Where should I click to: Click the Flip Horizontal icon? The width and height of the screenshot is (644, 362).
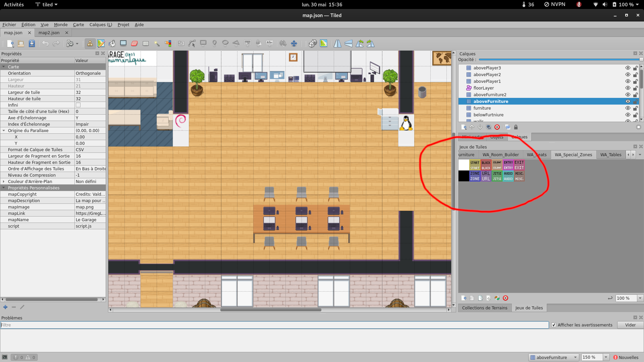point(337,44)
